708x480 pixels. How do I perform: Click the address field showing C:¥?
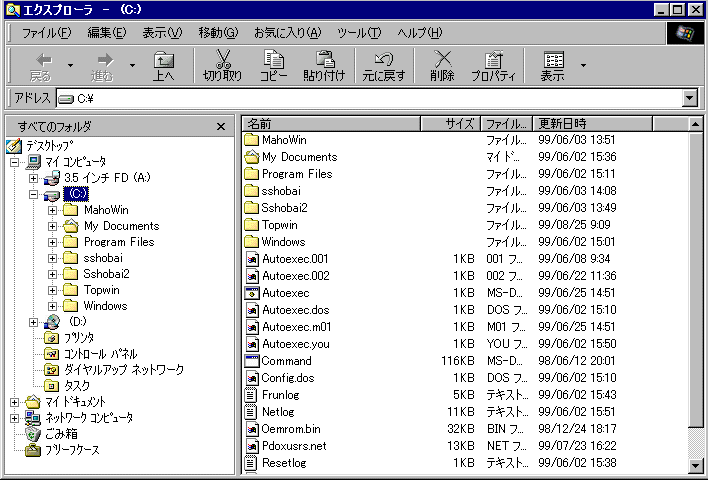coord(369,98)
